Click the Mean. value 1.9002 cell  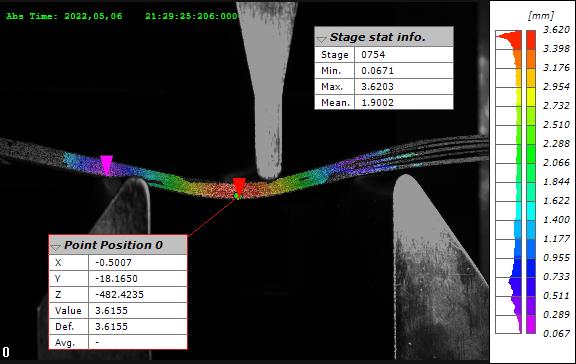(x=403, y=102)
